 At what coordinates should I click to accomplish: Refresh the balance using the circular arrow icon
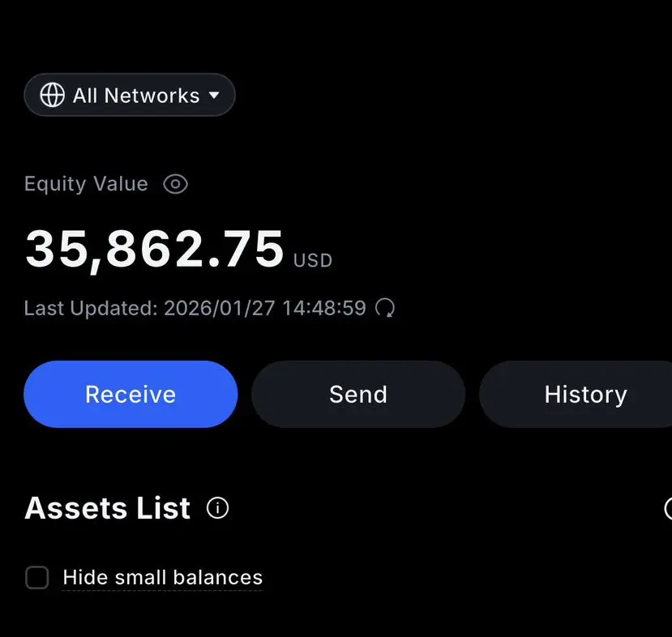(x=386, y=308)
